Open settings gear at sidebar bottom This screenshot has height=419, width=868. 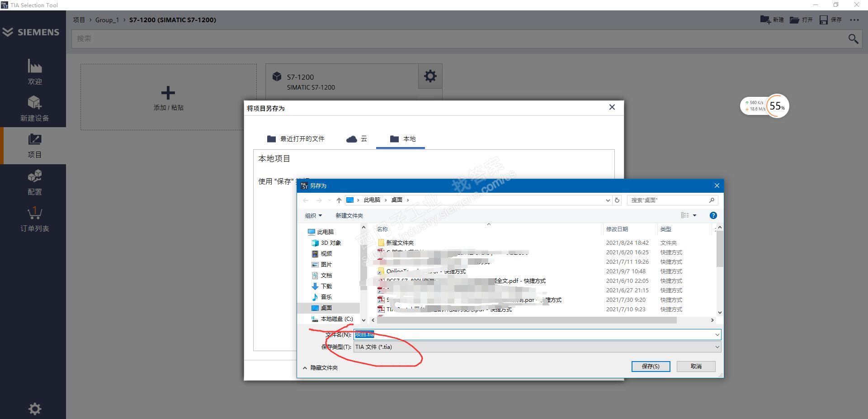pos(35,409)
